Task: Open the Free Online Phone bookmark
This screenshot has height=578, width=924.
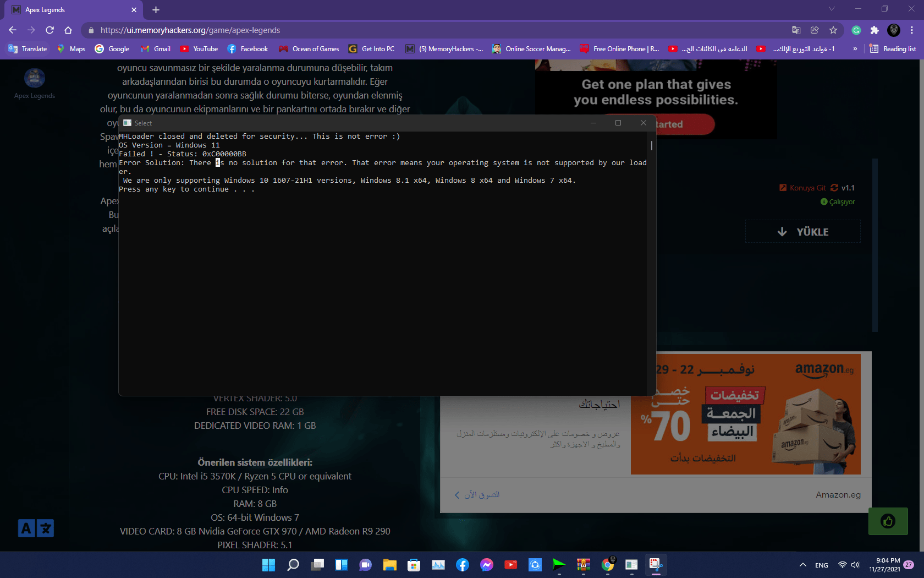Action: click(620, 49)
